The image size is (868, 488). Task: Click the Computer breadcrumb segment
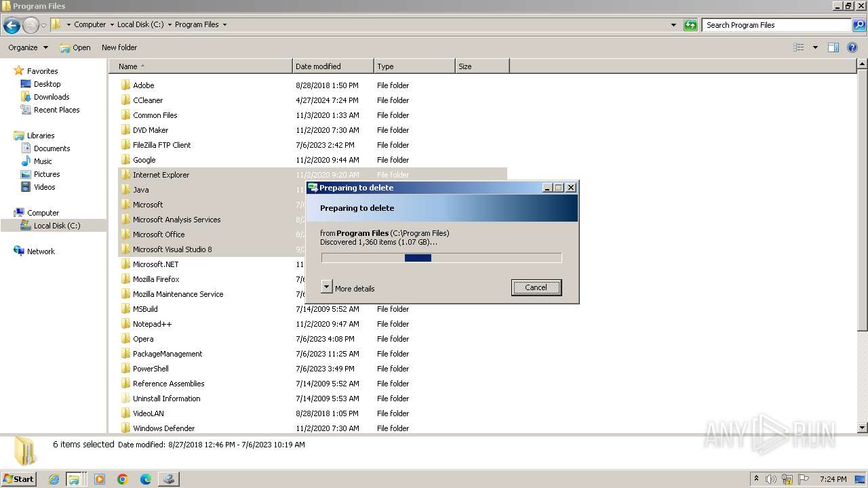[x=90, y=24]
